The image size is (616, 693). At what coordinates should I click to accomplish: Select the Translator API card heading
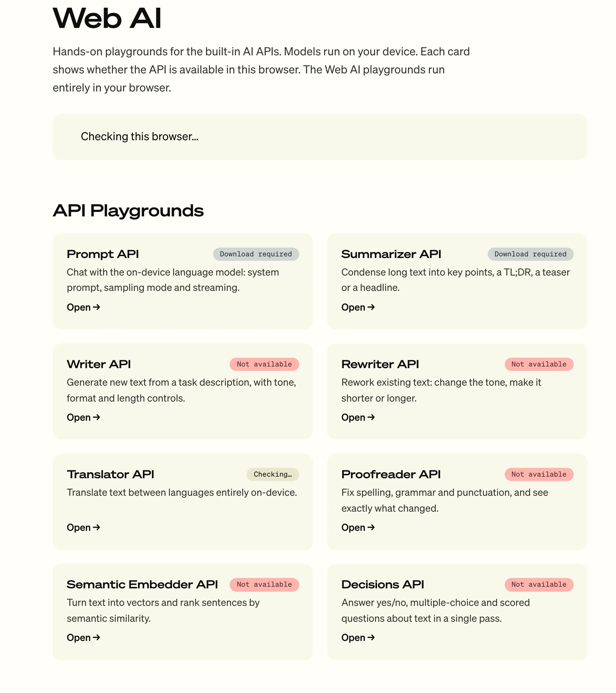[x=110, y=474]
